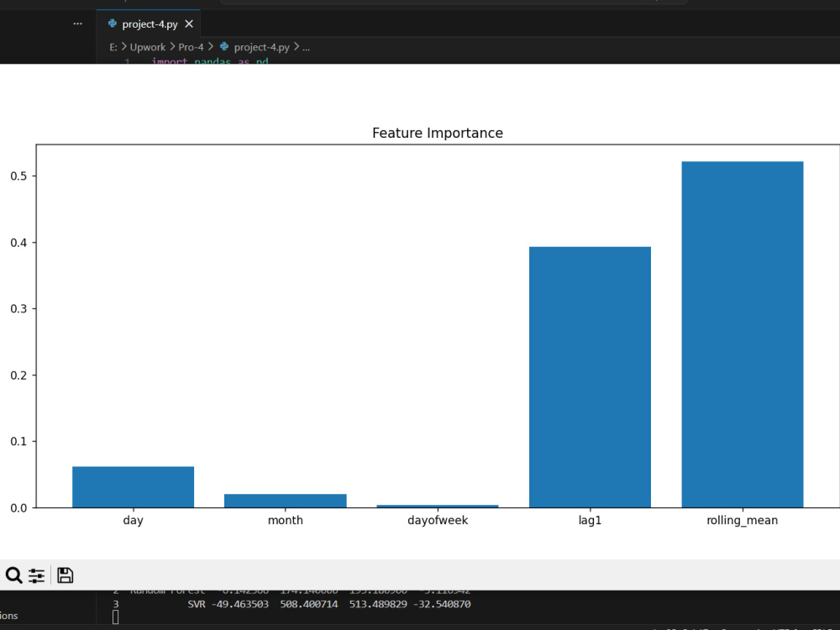Click the dayofweek x-axis label

pos(438,520)
